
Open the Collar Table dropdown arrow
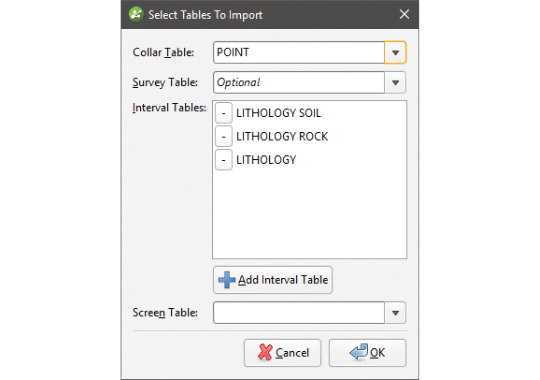coord(395,52)
